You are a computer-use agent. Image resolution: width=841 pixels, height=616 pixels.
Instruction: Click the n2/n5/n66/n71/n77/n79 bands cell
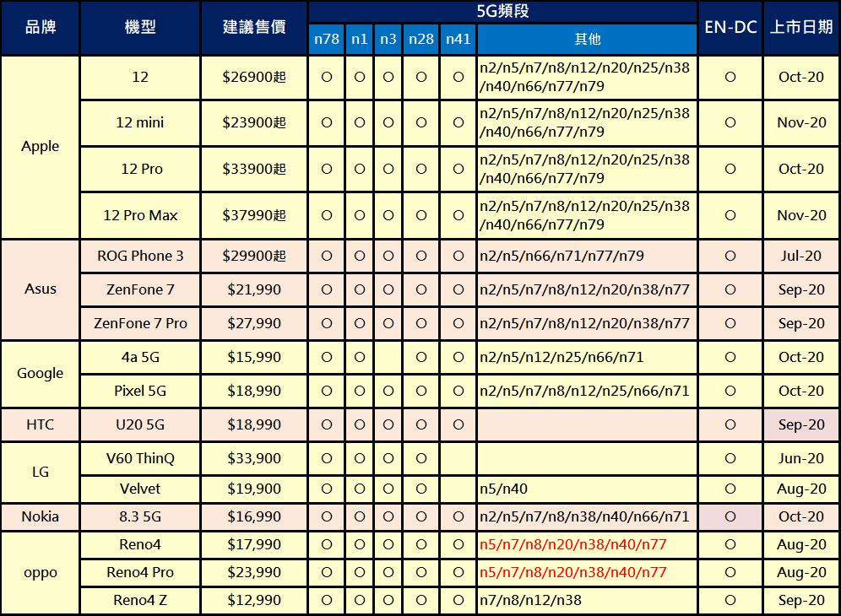point(588,257)
